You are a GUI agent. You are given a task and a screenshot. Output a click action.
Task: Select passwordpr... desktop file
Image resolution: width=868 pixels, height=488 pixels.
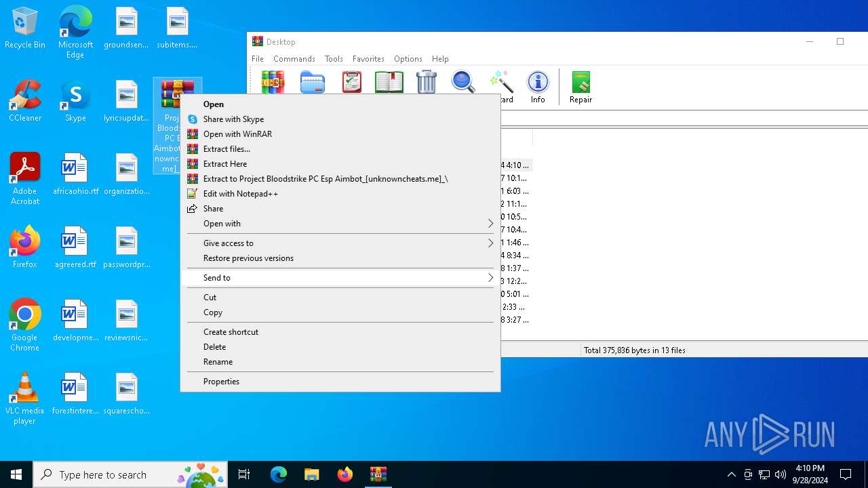(126, 247)
